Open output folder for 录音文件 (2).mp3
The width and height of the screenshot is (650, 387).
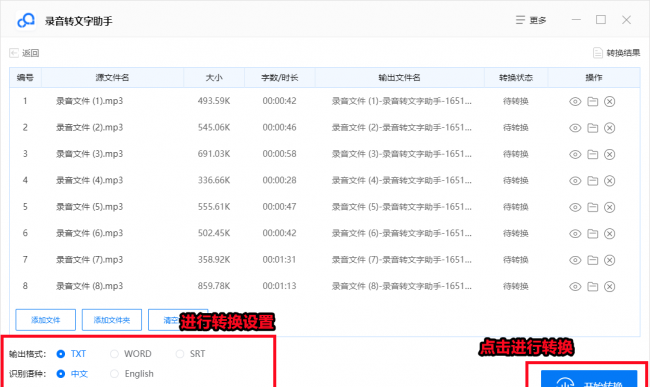tap(592, 128)
